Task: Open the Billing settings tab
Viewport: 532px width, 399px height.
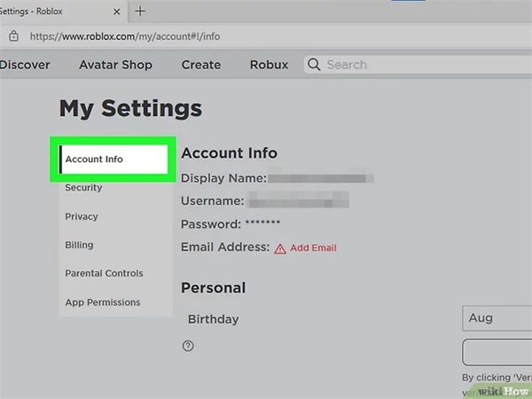Action: pos(79,245)
